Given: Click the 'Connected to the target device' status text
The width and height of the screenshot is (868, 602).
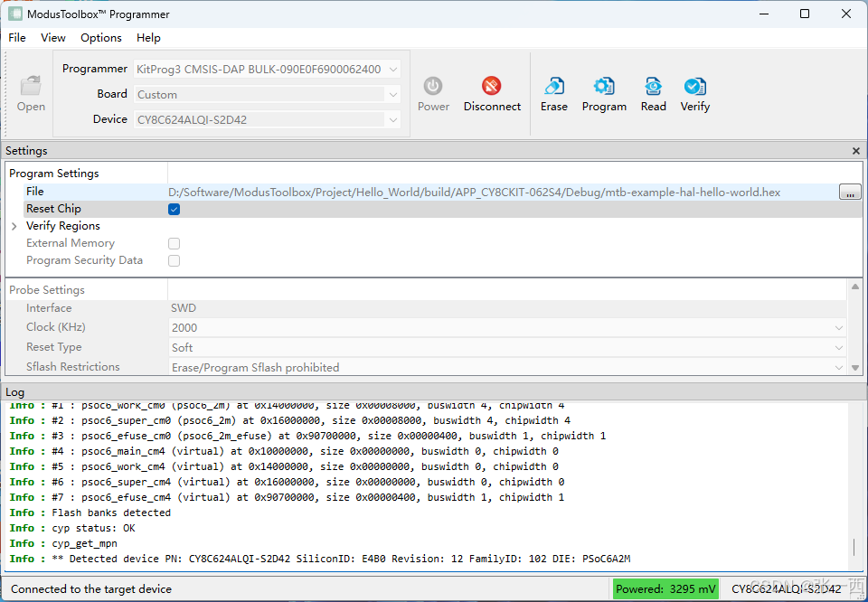Looking at the screenshot, I should pyautogui.click(x=91, y=589).
